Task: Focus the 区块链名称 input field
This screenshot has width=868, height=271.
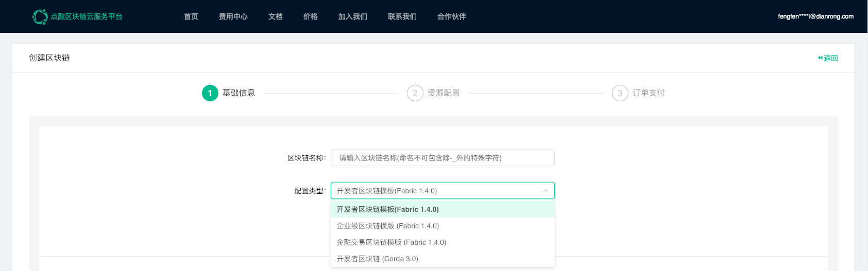Action: 442,158
